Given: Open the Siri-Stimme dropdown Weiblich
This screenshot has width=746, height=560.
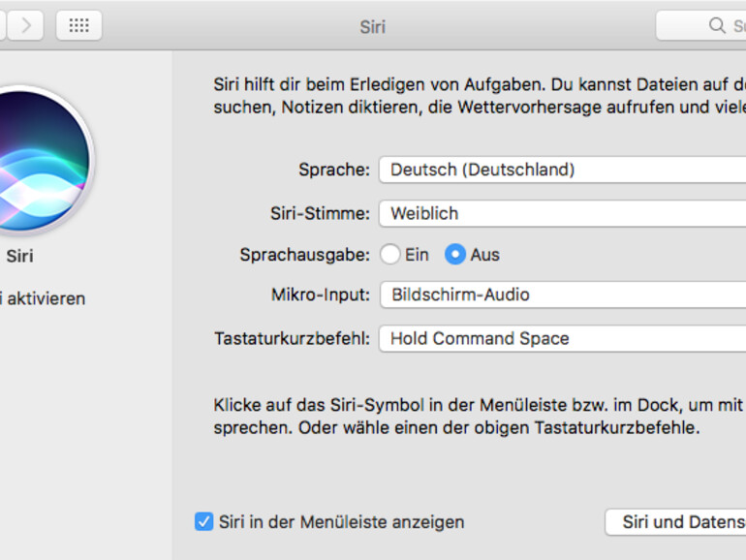Looking at the screenshot, I should pyautogui.click(x=562, y=213).
